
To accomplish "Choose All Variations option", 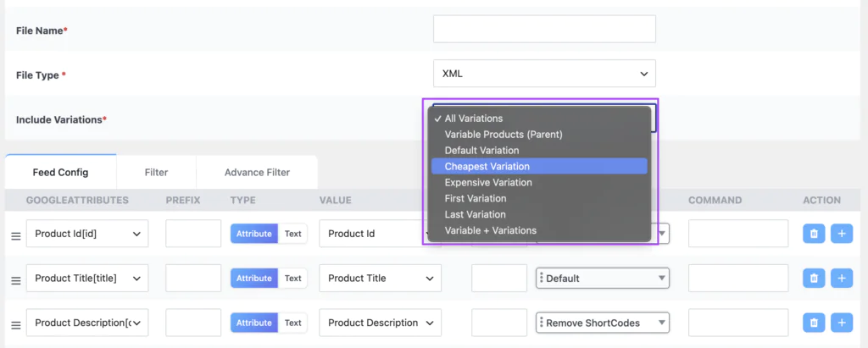I will 539,119.
